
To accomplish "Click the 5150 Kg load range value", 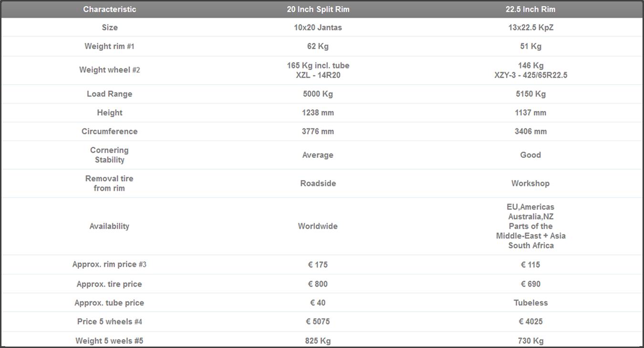I will (x=530, y=94).
